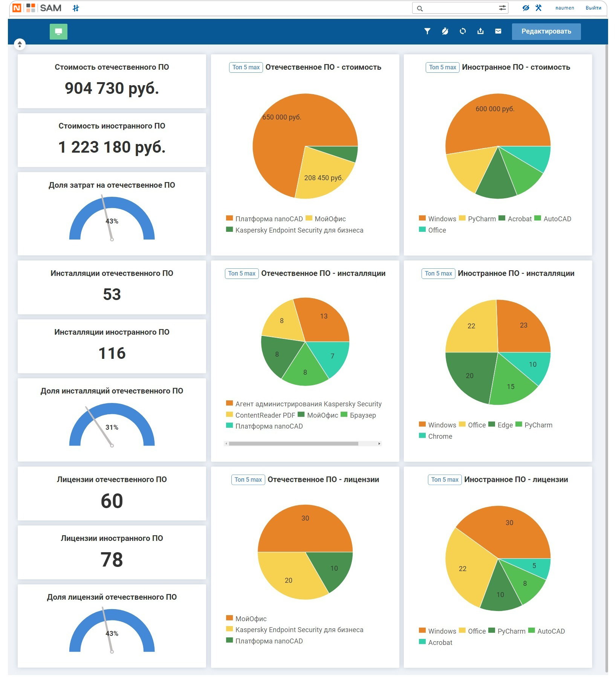Click the reset filters icon on blue bar
616x683 pixels.
tap(445, 31)
